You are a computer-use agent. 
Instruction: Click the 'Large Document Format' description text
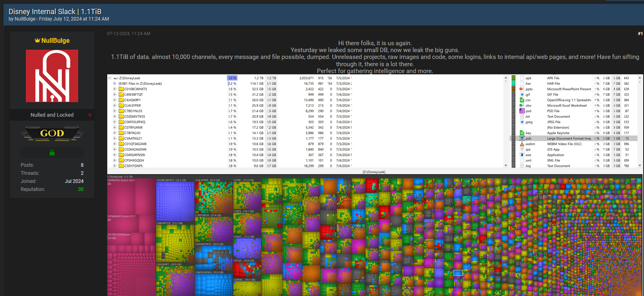pyautogui.click(x=569, y=139)
